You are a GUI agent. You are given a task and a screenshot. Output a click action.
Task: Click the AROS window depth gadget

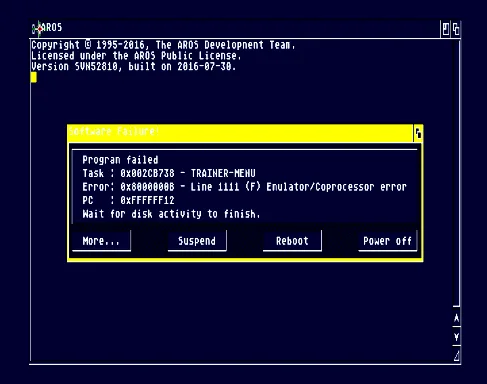[456, 29]
